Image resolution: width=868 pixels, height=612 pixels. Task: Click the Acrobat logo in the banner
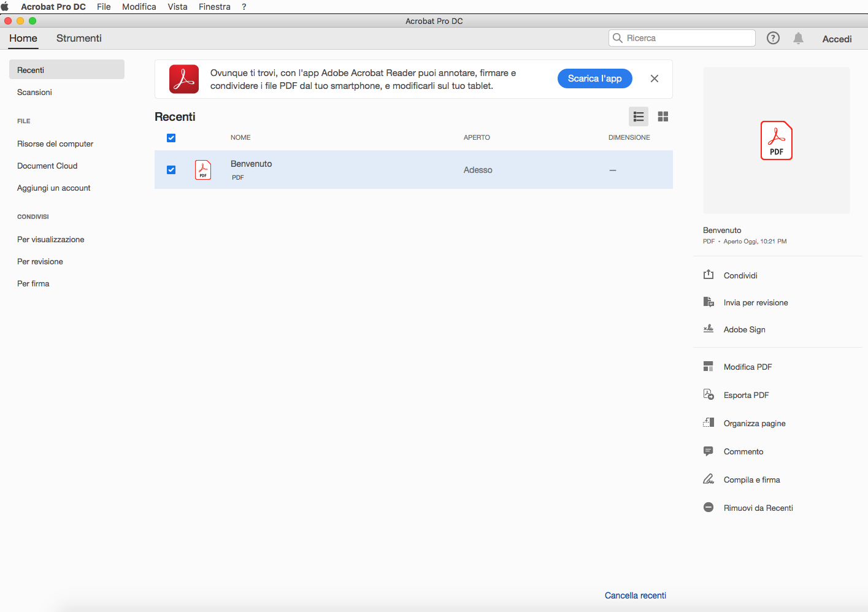(x=184, y=79)
